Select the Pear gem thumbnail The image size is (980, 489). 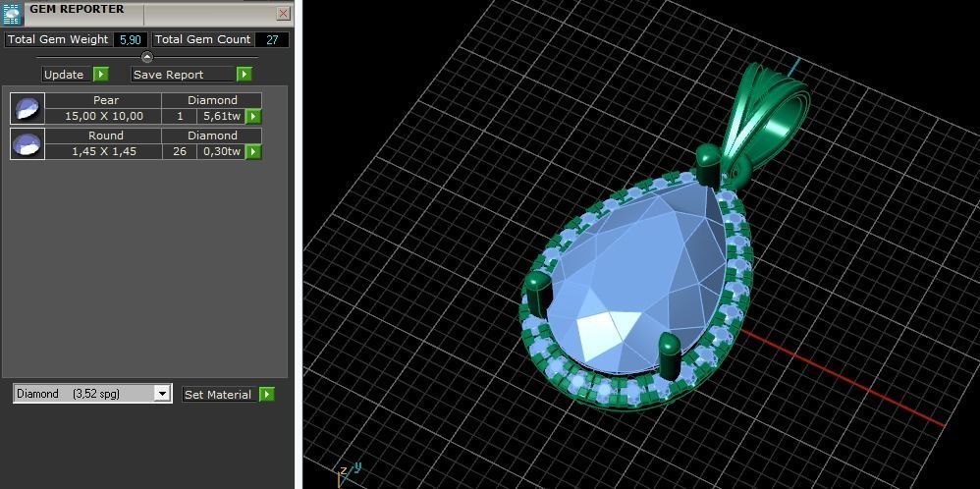tap(27, 109)
